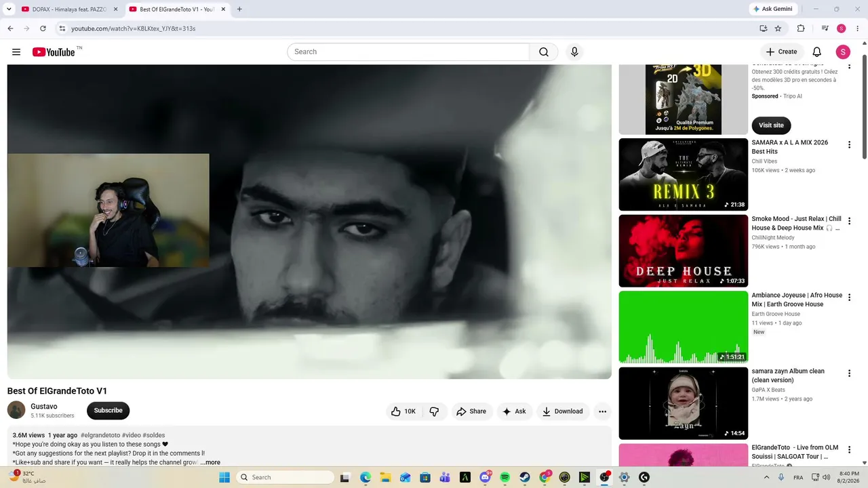Click Visit site on sponsored ad
The image size is (868, 488).
771,125
